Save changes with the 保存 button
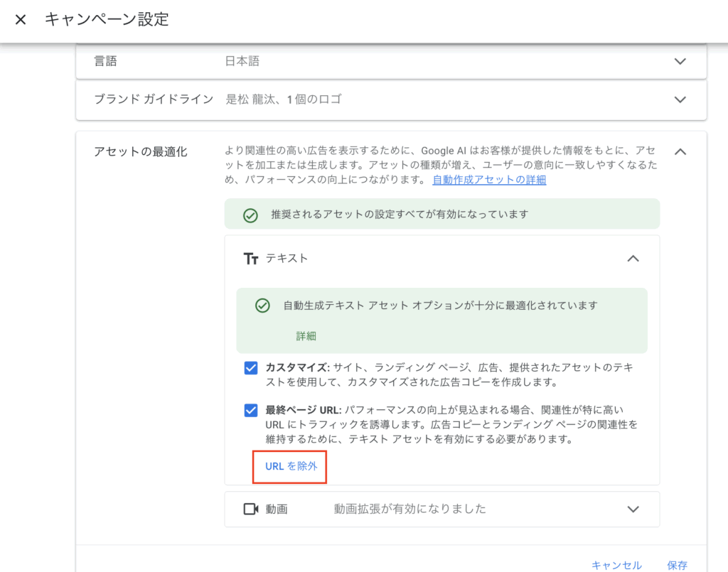This screenshot has height=572, width=728. [677, 566]
